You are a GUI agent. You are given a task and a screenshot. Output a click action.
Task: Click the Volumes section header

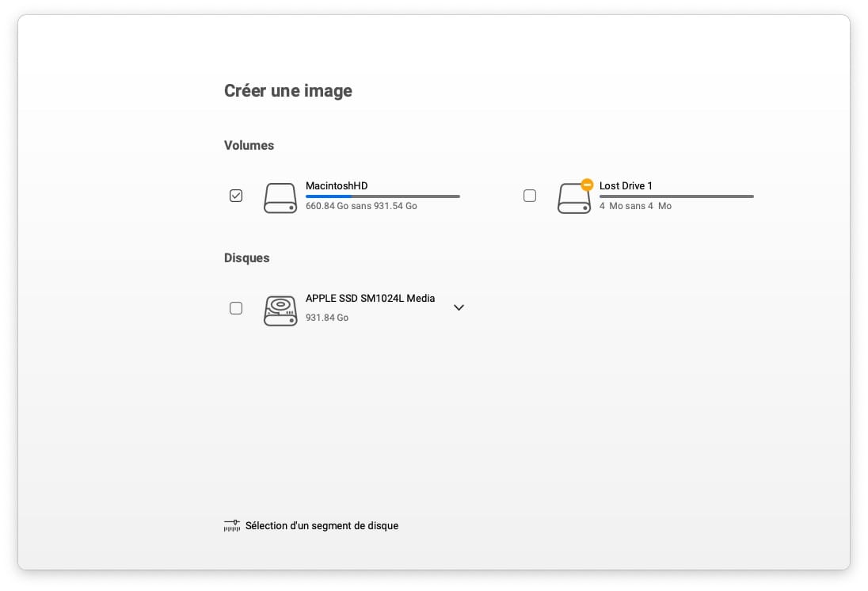pyautogui.click(x=249, y=146)
